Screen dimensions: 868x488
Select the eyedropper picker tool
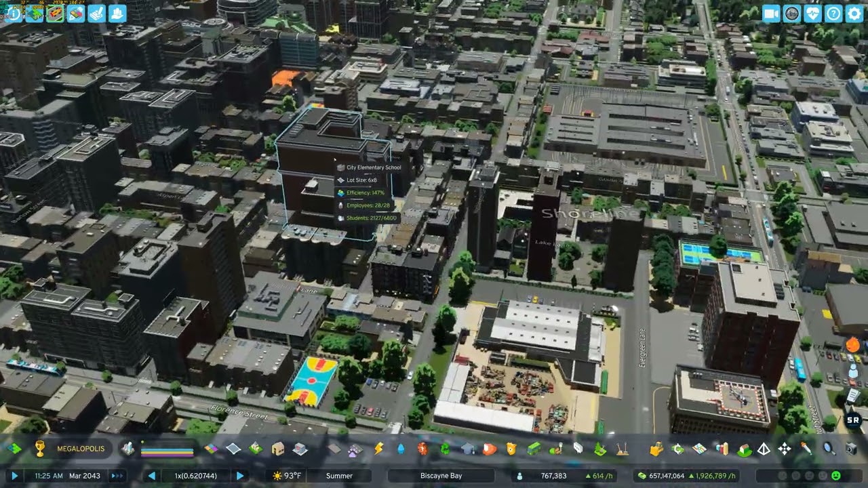[x=806, y=449]
